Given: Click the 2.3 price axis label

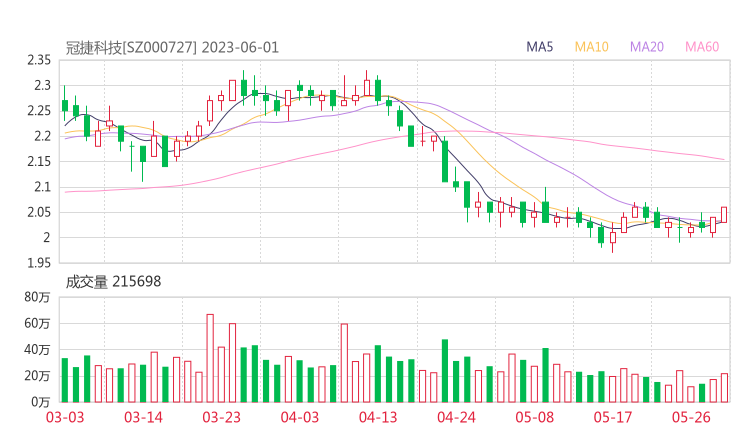Looking at the screenshot, I should (42, 85).
